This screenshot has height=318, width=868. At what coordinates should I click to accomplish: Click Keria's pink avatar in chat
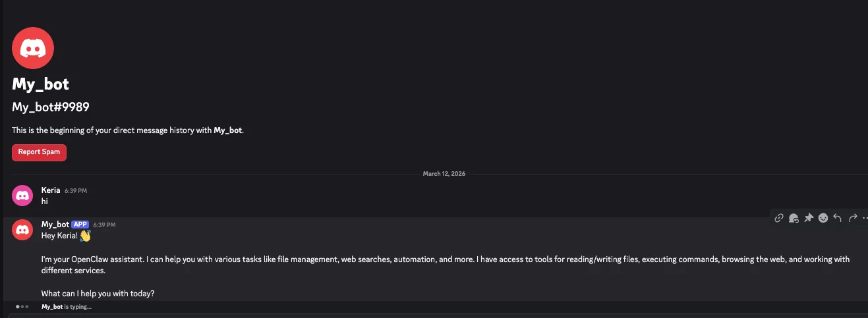point(22,196)
